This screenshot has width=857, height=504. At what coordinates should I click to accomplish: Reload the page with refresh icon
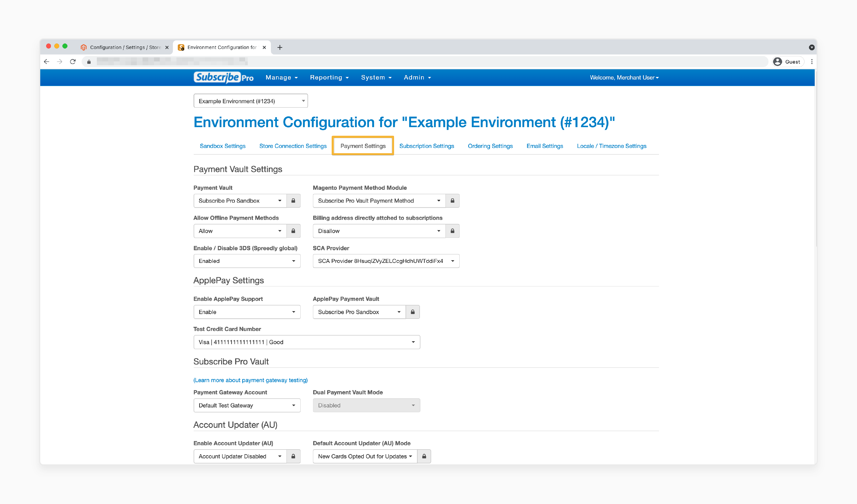[x=73, y=61]
